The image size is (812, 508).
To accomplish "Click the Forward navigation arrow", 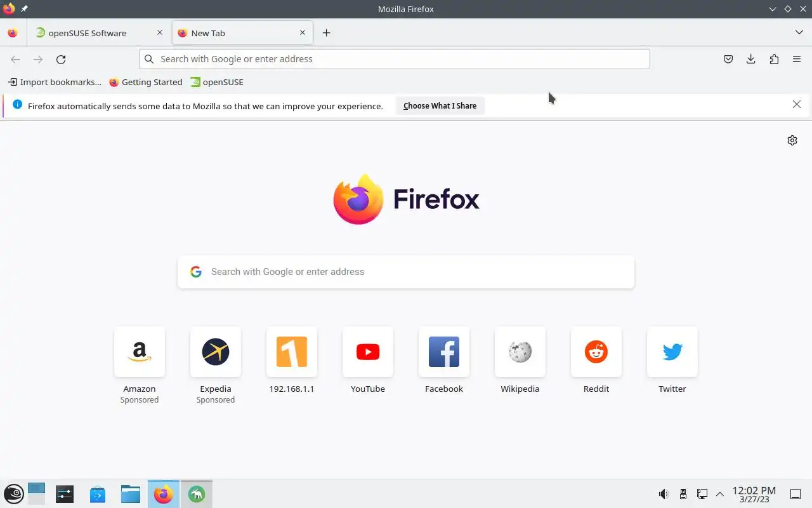I will (38, 59).
